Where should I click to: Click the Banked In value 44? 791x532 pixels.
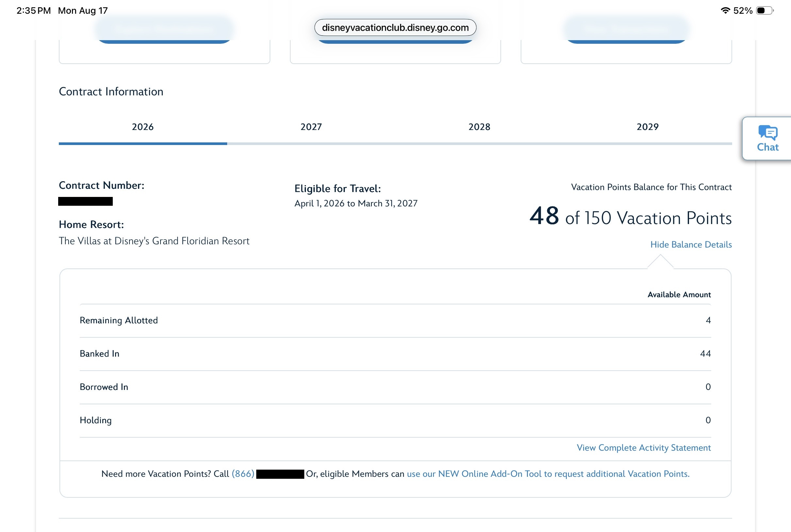(x=705, y=354)
